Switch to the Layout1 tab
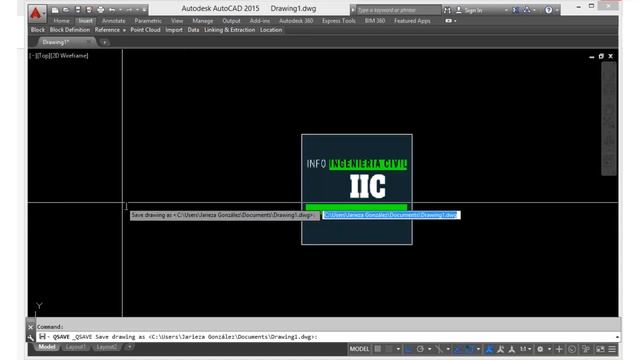This screenshot has width=640, height=360. [x=76, y=347]
